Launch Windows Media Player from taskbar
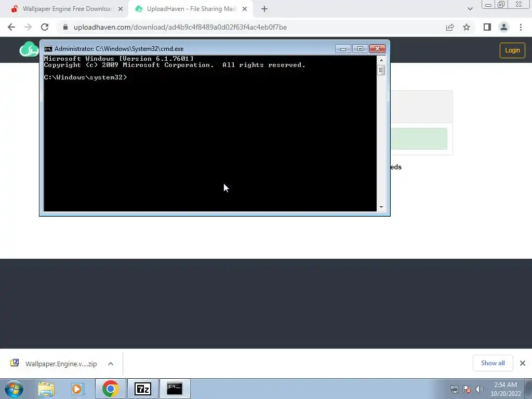Viewport: 532px width, 399px height. pyautogui.click(x=78, y=389)
